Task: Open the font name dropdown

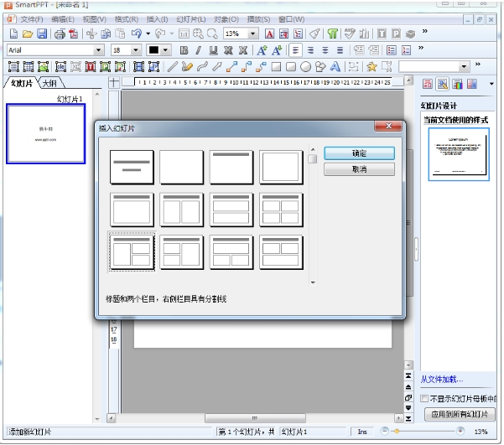Action: click(x=98, y=50)
